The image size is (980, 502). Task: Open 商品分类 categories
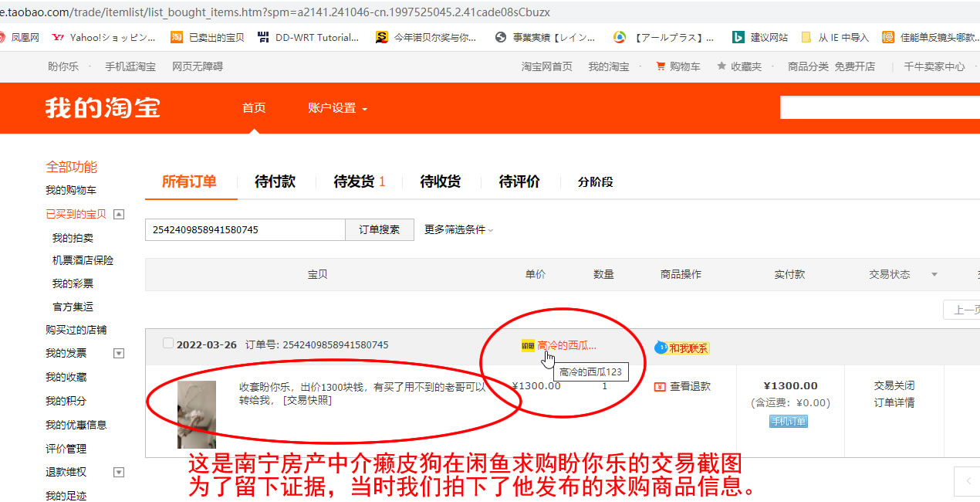pyautogui.click(x=808, y=66)
